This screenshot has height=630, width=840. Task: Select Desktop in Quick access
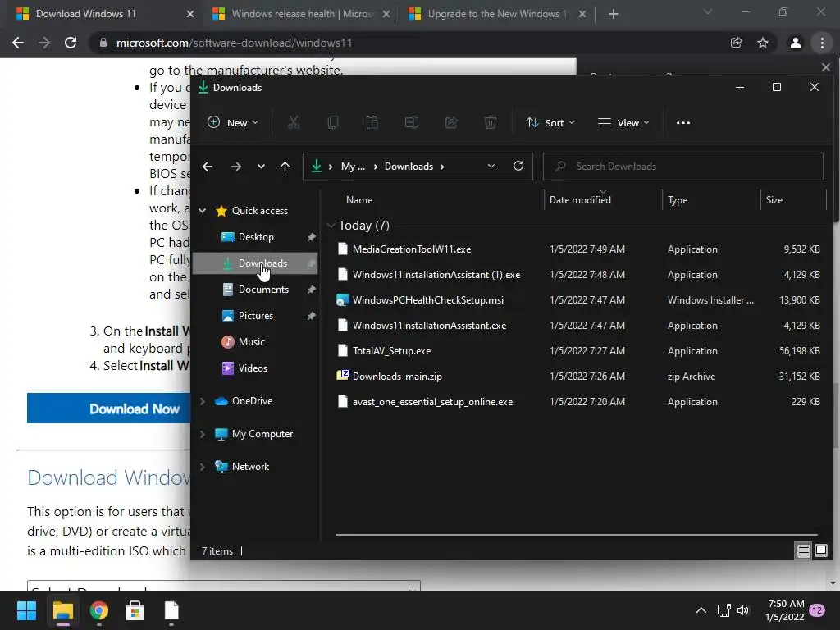point(256,237)
